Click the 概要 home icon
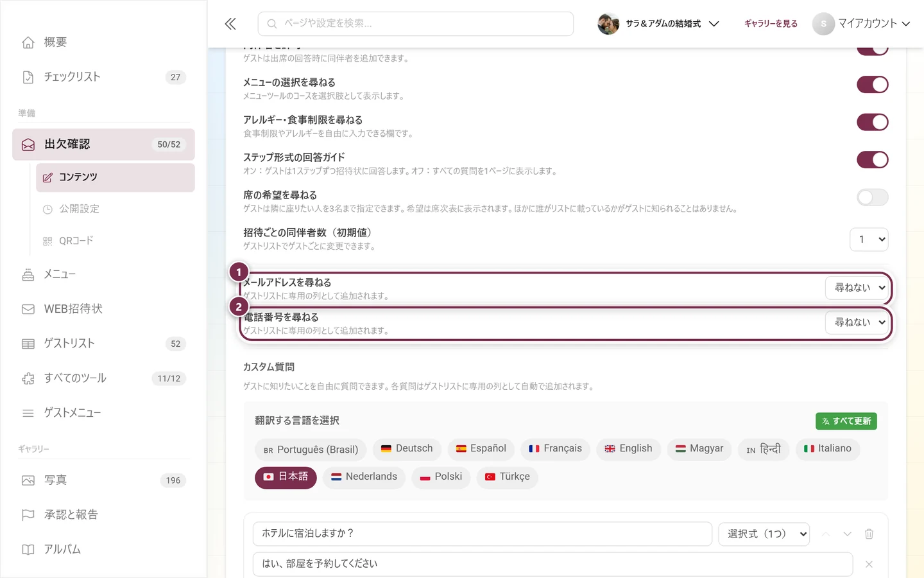 pyautogui.click(x=28, y=42)
